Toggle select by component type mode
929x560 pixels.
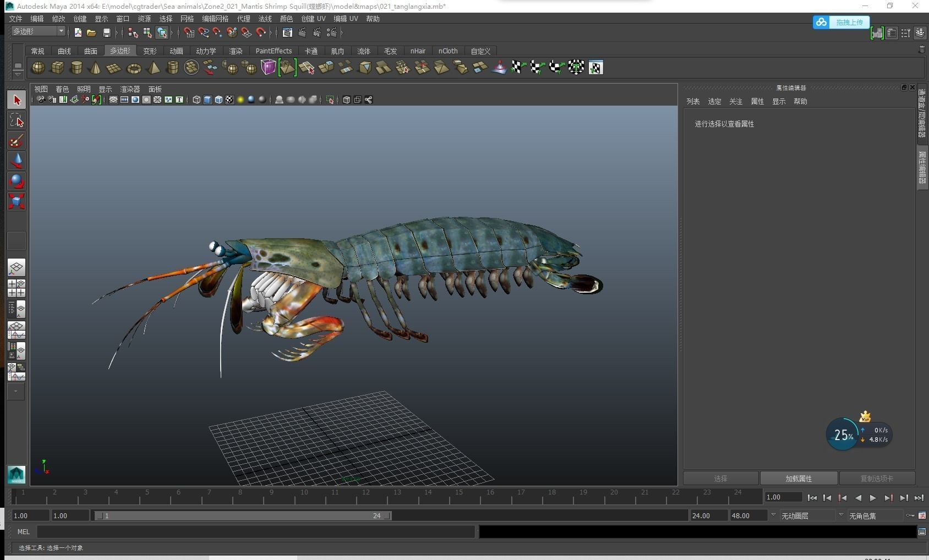[162, 32]
